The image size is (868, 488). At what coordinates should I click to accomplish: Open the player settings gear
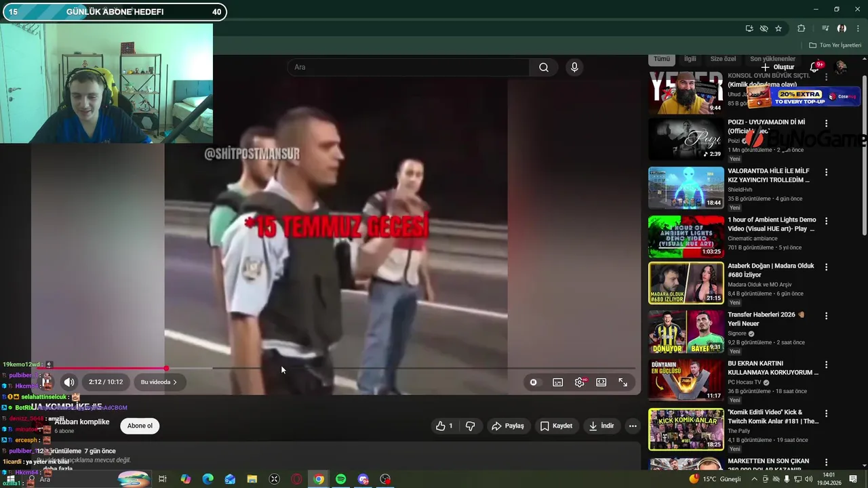point(580,382)
